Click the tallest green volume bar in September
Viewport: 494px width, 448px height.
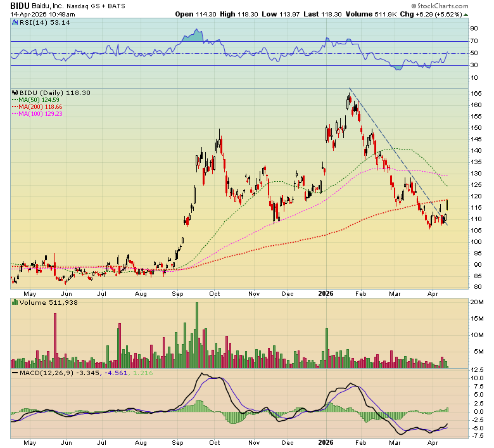pos(197,335)
